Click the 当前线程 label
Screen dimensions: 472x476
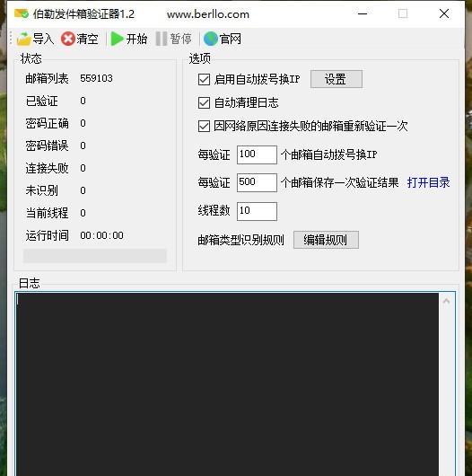coord(47,213)
